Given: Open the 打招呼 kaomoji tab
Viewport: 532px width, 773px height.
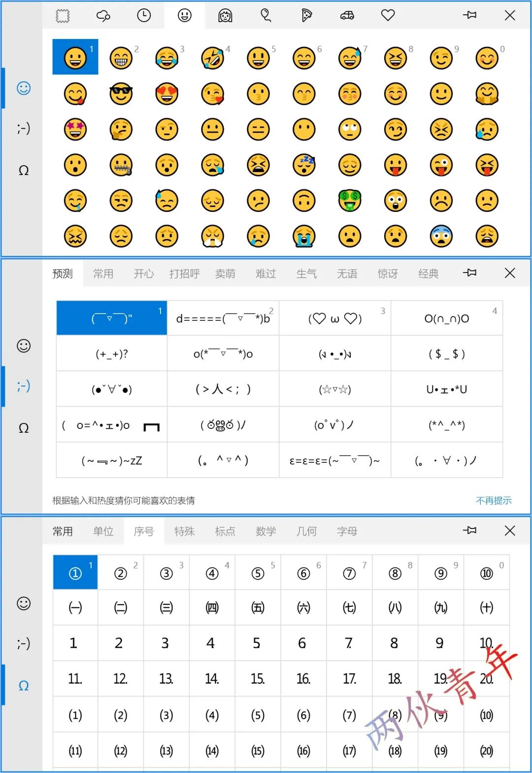Looking at the screenshot, I should (185, 274).
